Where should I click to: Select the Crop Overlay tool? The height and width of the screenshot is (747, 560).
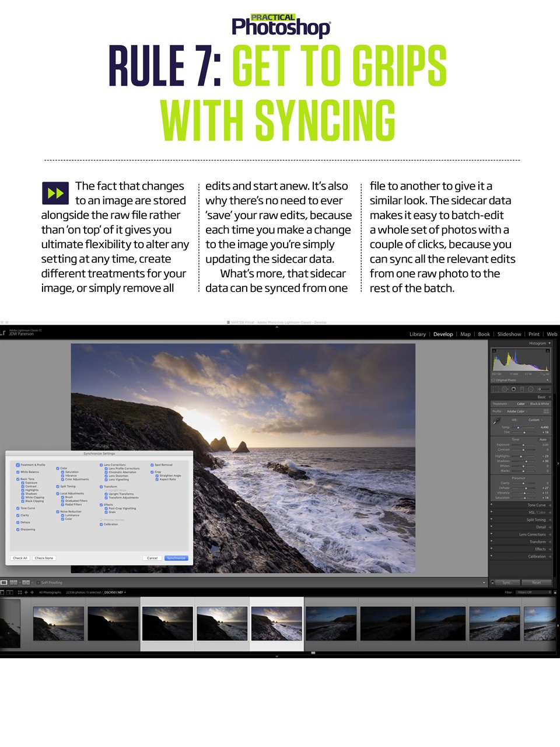tap(495, 389)
